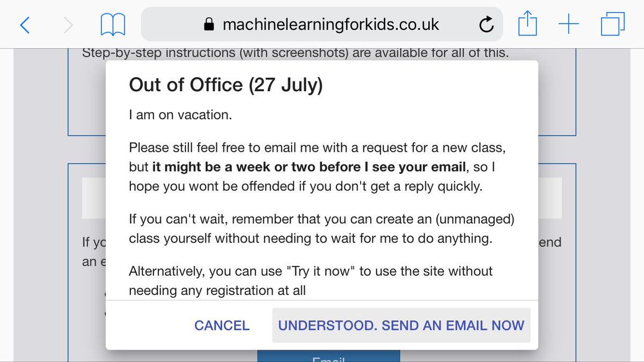This screenshot has width=644, height=362.
Task: Click the 'hope you wont be offended' line
Action: [x=305, y=187]
